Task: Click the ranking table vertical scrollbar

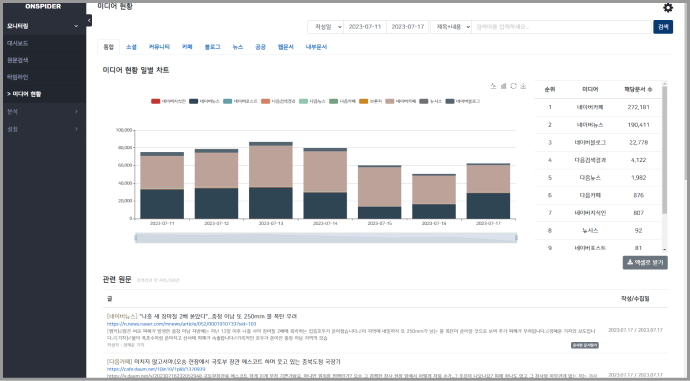Action: [664, 150]
